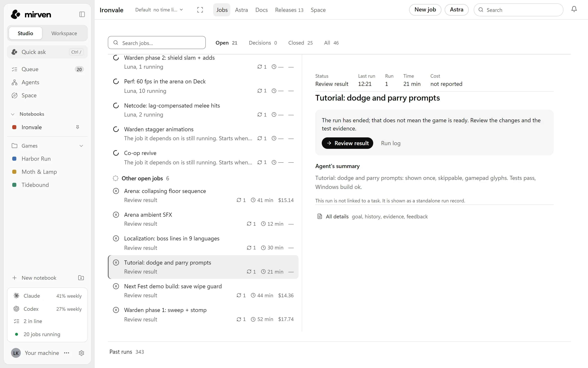This screenshot has width=588, height=368.
Task: Open the Run log link
Action: point(390,143)
